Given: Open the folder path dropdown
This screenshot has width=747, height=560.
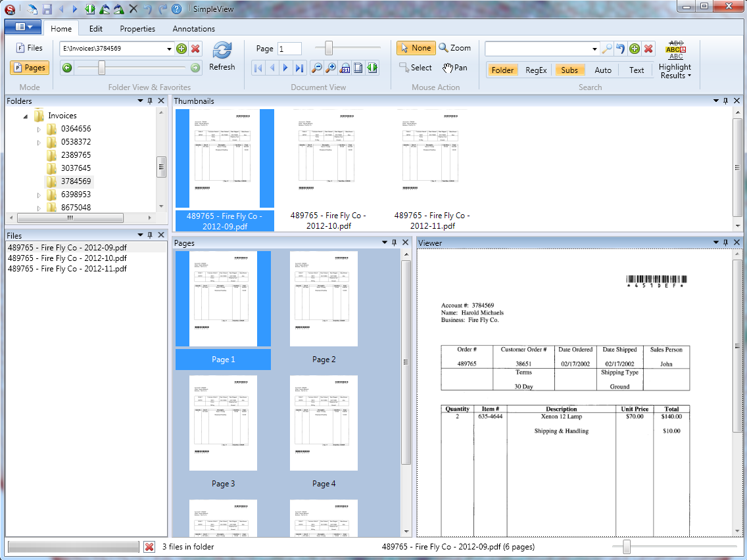Looking at the screenshot, I should click(x=169, y=49).
